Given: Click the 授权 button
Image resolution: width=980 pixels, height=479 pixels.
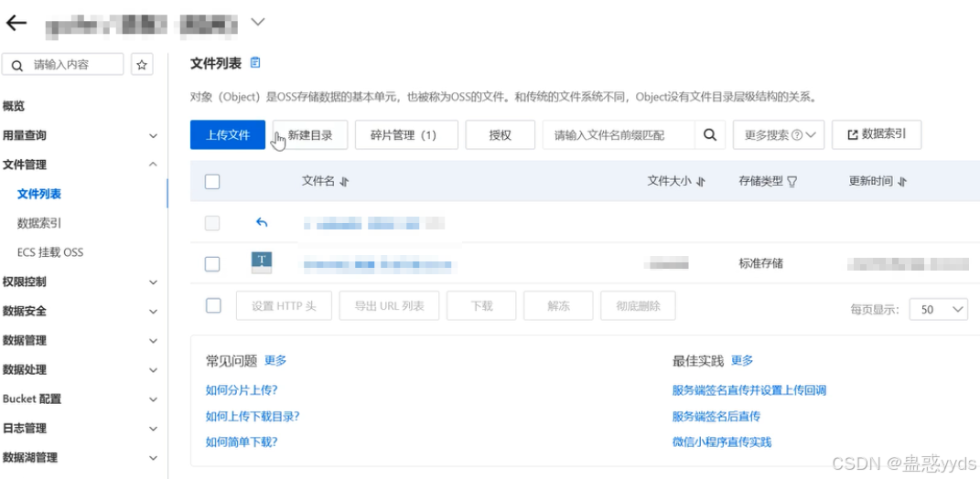Looking at the screenshot, I should [500, 135].
